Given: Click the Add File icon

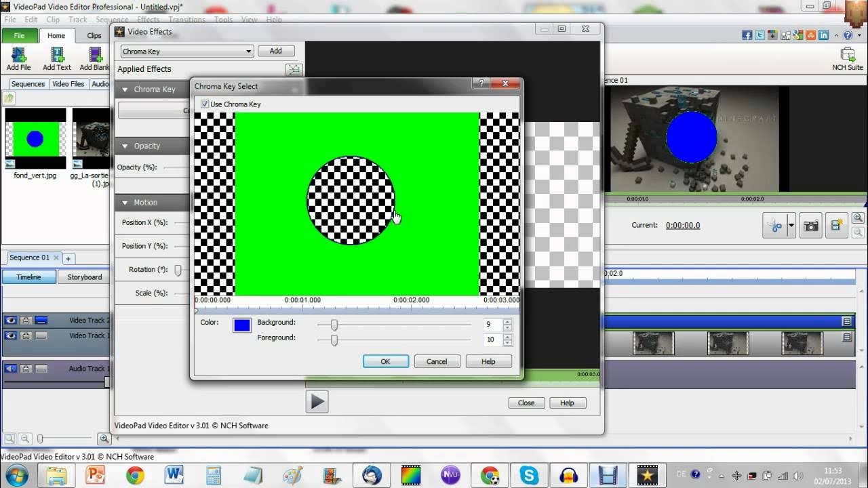Looking at the screenshot, I should (x=19, y=54).
